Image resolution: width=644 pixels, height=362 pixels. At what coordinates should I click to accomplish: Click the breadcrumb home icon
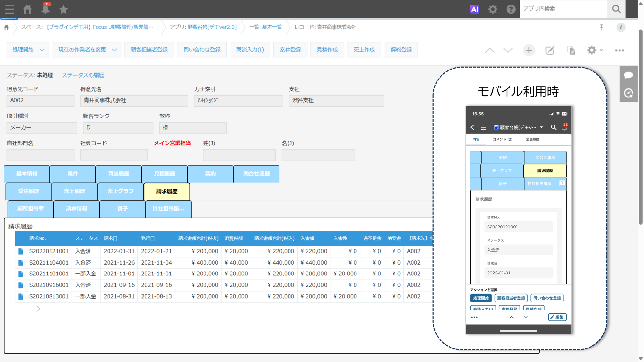(6, 27)
